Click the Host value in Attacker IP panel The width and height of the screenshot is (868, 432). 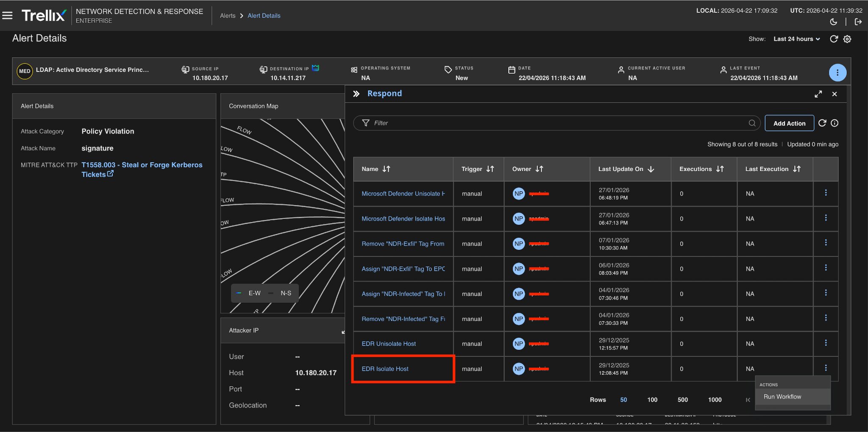(x=316, y=373)
